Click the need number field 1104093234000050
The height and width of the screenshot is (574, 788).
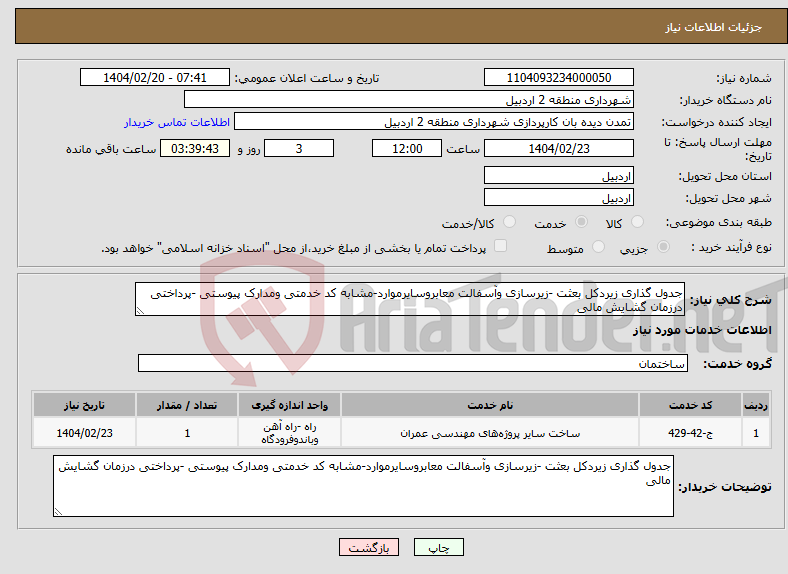click(x=558, y=77)
